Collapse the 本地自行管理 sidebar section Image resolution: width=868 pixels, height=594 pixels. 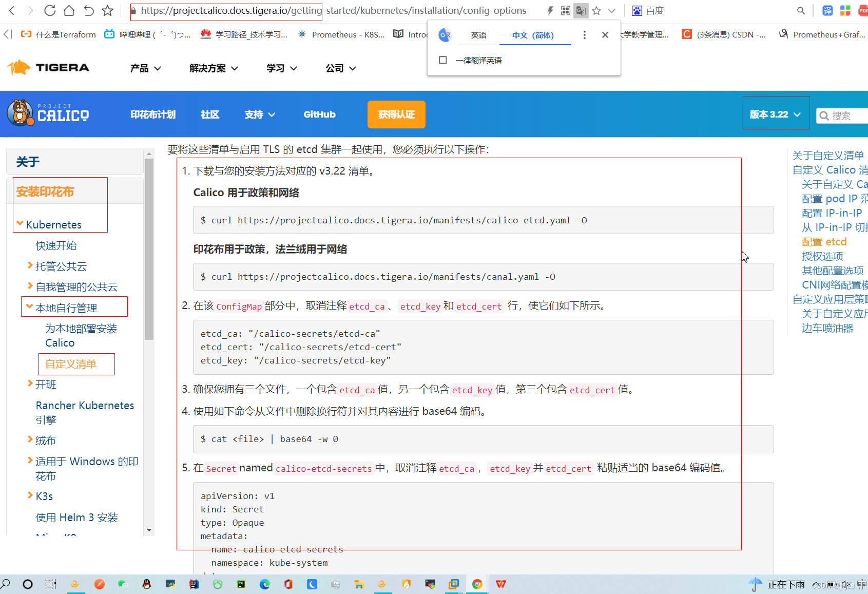[x=30, y=306]
